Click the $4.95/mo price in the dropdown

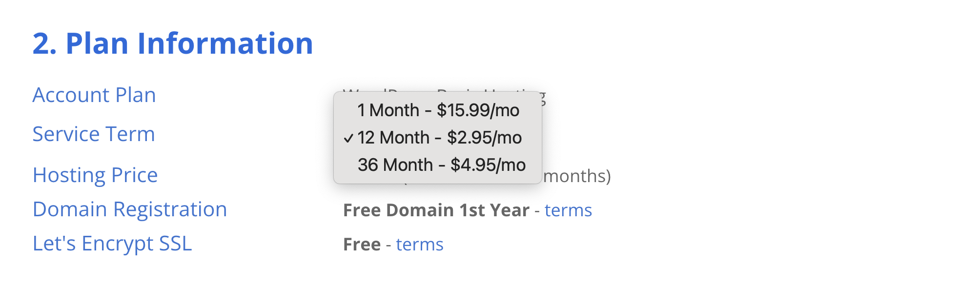click(488, 165)
